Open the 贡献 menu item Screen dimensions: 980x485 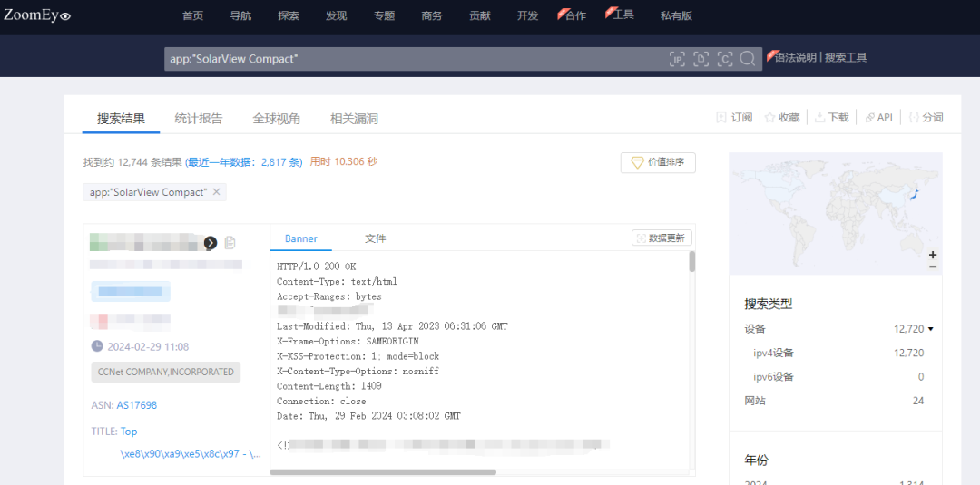tap(480, 15)
